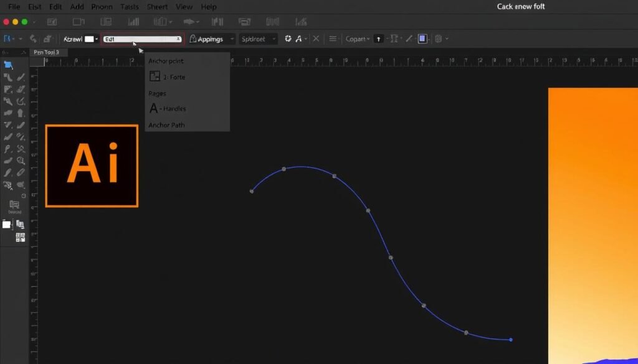
Task: Click the text frame icon after the up-arrow
Action: pos(394,39)
